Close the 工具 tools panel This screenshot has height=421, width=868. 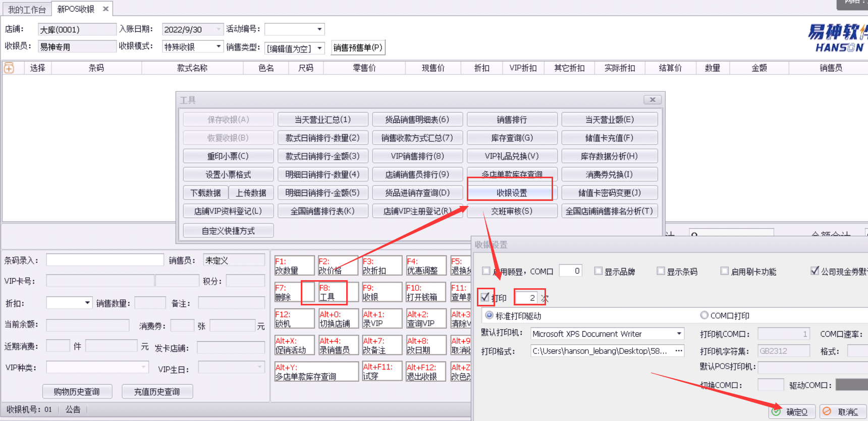click(652, 100)
